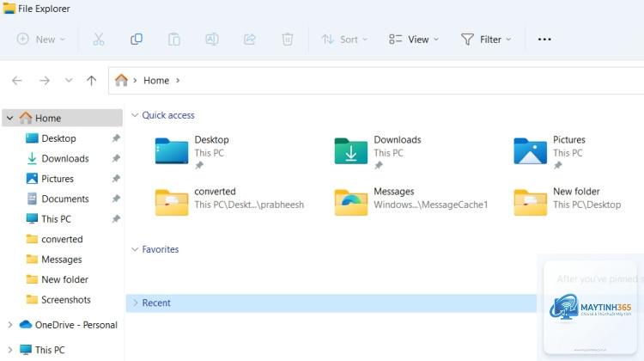Open the New item dropdown
Image resolution: width=644 pixels, height=361 pixels.
(41, 40)
